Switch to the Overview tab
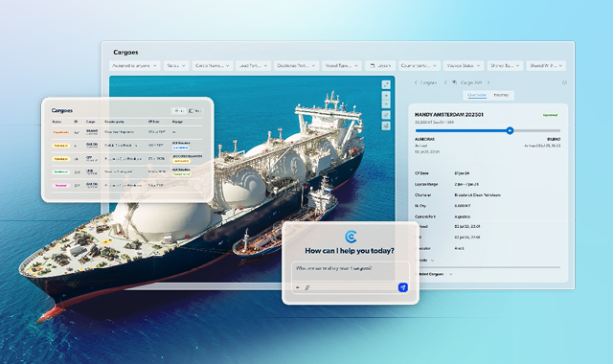613x364 pixels. [x=477, y=95]
